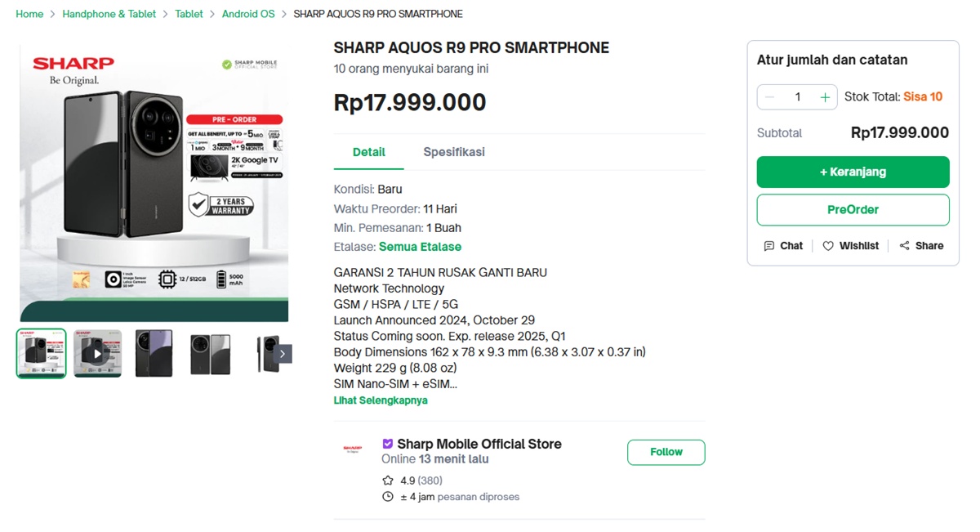Click the Sharp Mobile Official Store badge icon

point(387,444)
